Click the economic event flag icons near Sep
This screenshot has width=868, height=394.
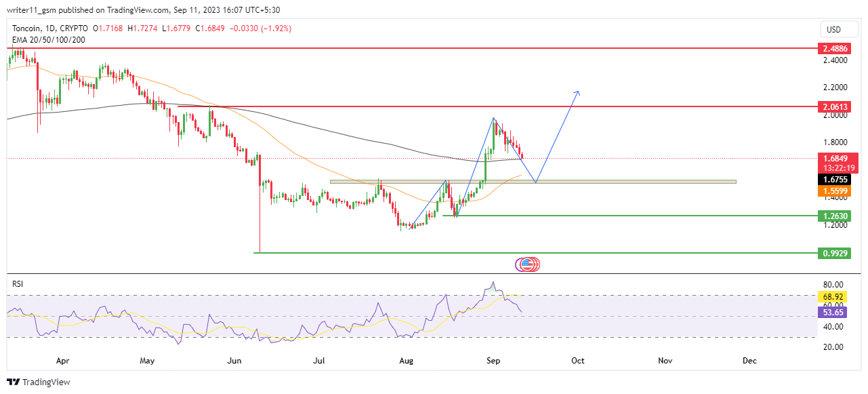coord(527,265)
